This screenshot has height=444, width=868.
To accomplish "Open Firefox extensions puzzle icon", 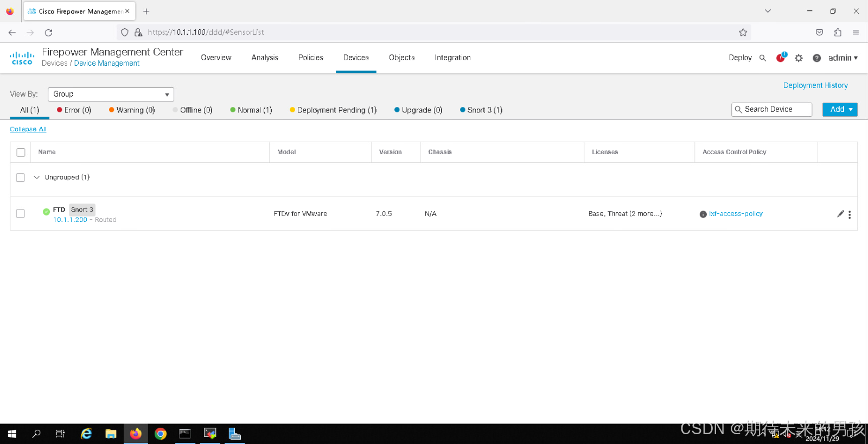I will tap(838, 33).
